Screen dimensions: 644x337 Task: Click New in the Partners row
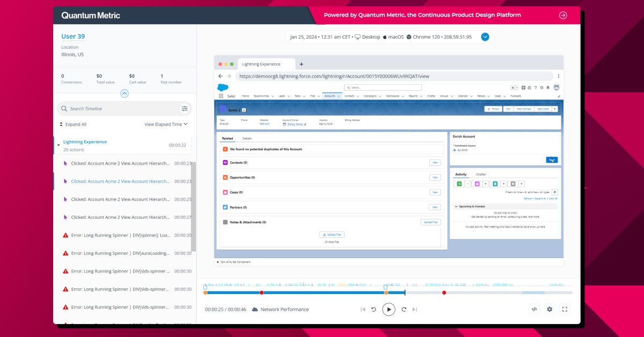point(435,207)
